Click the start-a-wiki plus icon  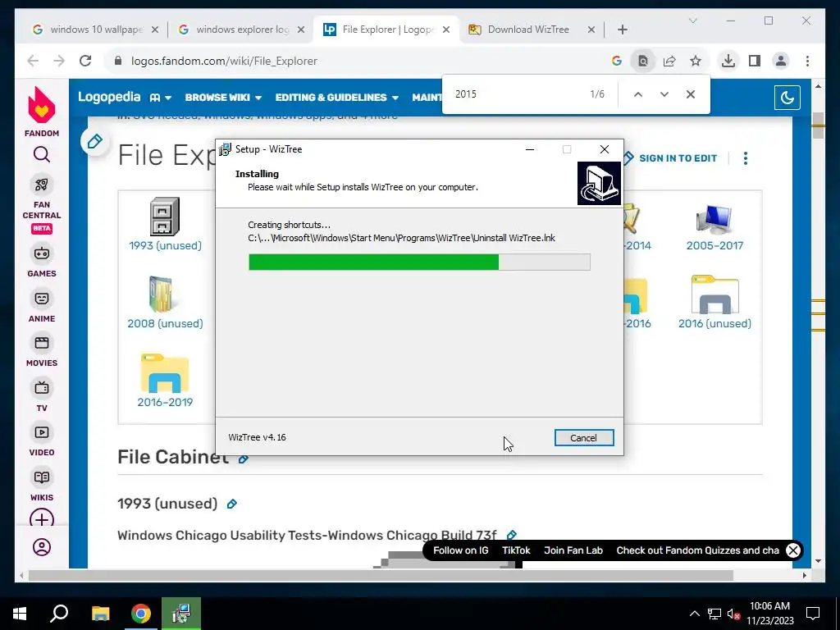(x=42, y=519)
